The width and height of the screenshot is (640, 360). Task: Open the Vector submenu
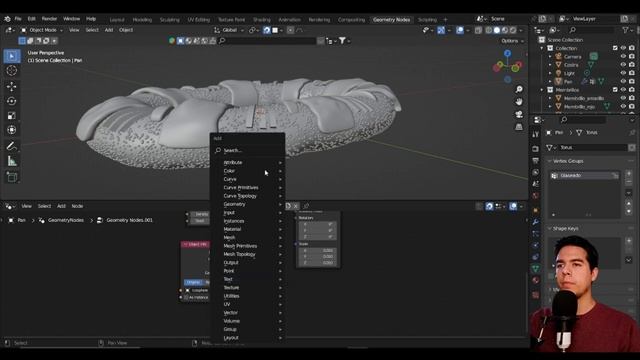point(248,313)
